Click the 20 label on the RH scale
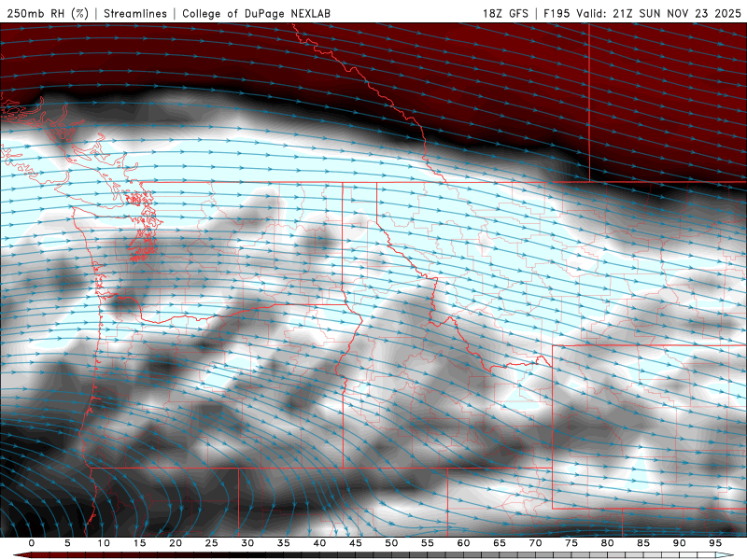 (176, 543)
